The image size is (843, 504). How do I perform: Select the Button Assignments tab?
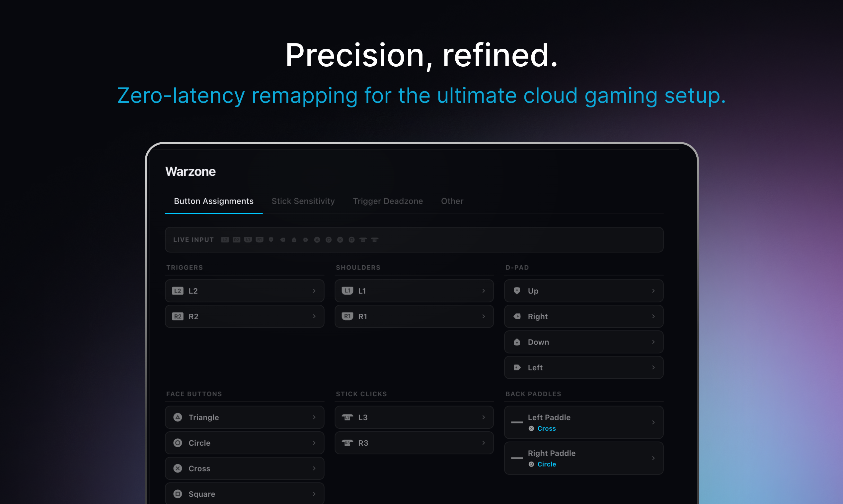click(213, 201)
